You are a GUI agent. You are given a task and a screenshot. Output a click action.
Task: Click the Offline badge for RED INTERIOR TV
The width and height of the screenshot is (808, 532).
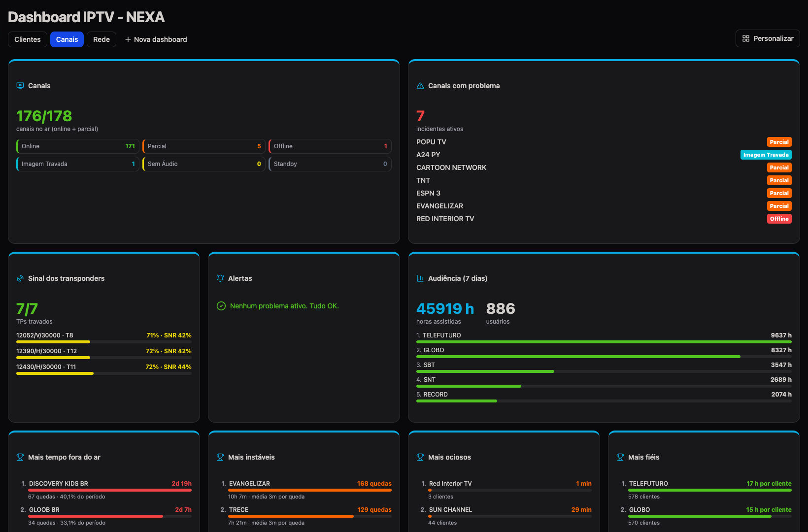779,219
